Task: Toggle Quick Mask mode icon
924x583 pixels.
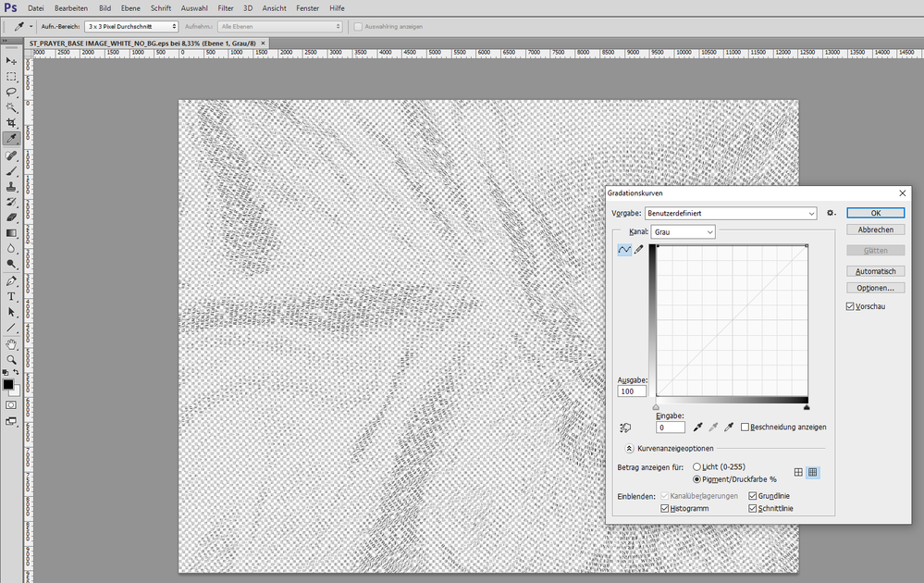Action: pyautogui.click(x=11, y=405)
